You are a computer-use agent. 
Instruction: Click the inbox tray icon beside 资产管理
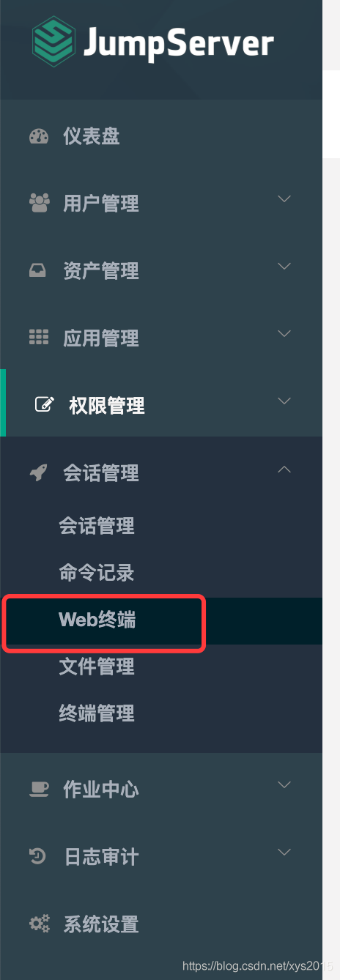(37, 271)
